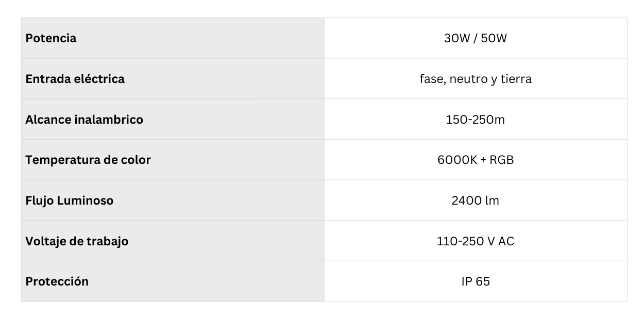
Task: Select the 50W power value text
Action: (494, 38)
